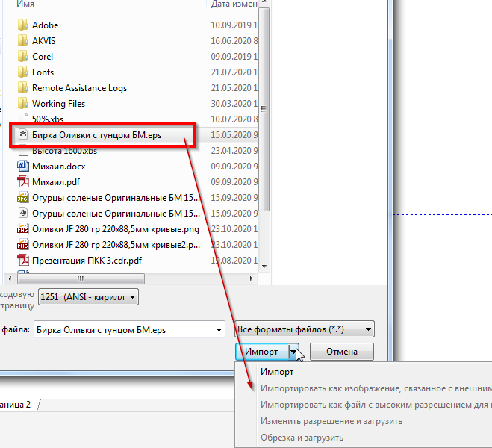Open the Все форматы файлов dropdown
The image size is (492, 448).
click(305, 329)
